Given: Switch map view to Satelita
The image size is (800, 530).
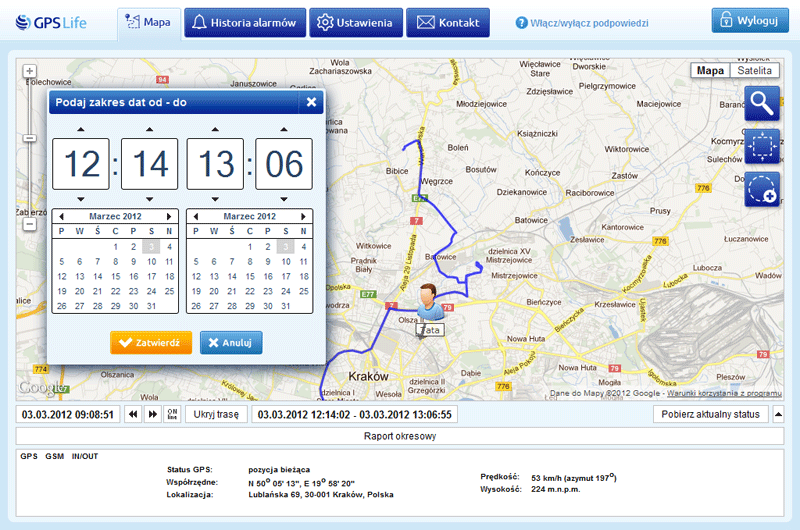Looking at the screenshot, I should (755, 70).
